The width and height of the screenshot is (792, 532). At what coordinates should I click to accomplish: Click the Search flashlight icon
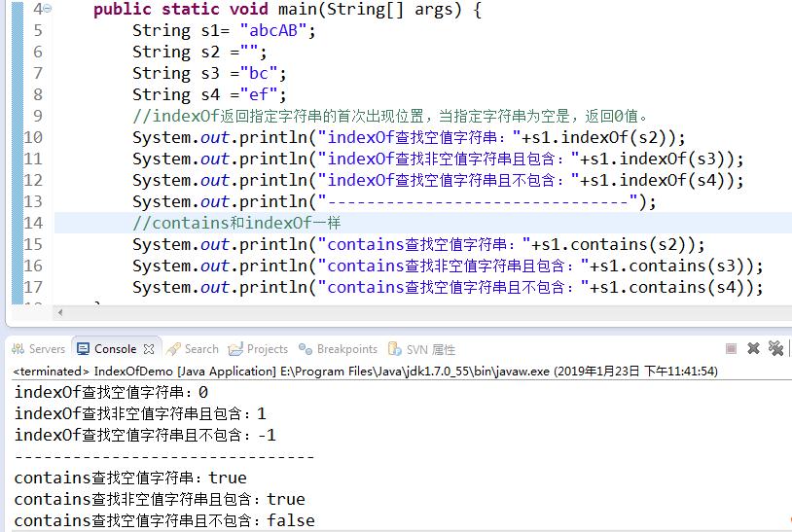[x=173, y=349]
